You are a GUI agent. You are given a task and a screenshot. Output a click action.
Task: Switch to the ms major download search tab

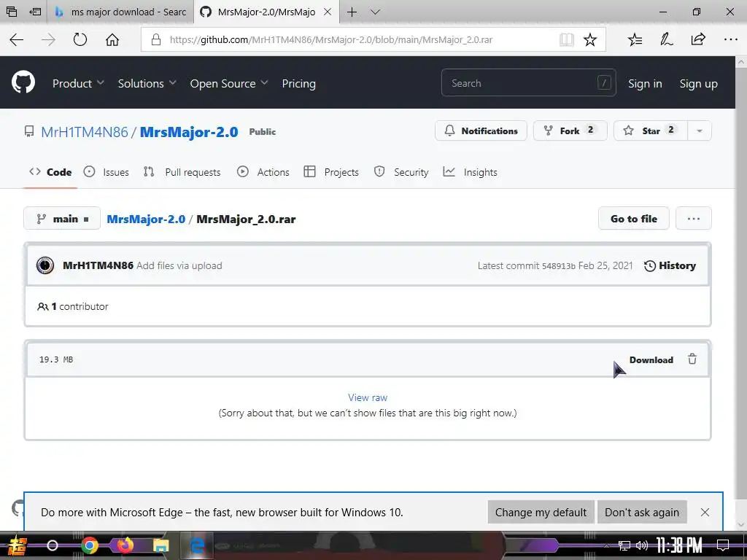pos(120,12)
